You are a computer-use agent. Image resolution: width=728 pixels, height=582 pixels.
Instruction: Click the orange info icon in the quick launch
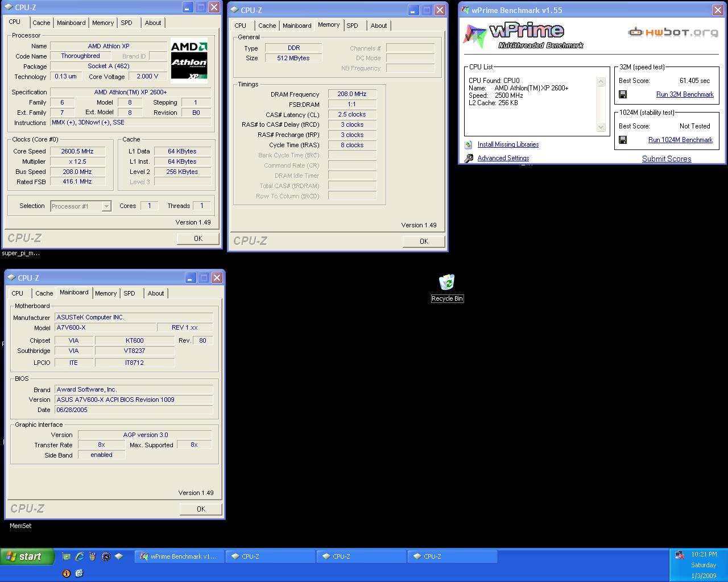click(x=67, y=573)
